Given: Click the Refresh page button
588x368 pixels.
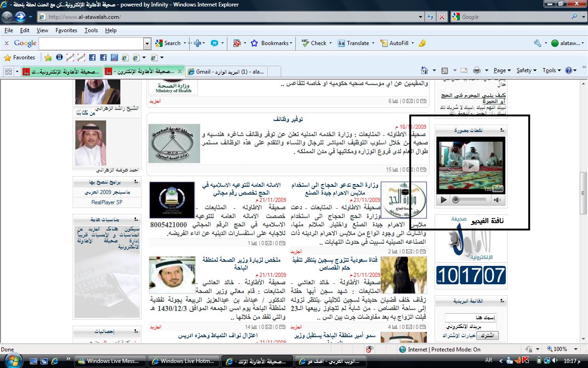Looking at the screenshot, I should (430, 17).
